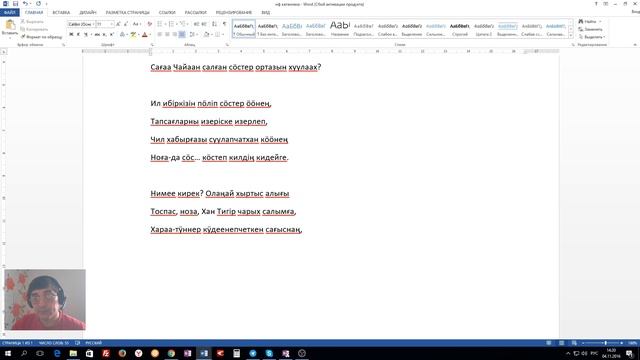This screenshot has width=640, height=360.
Task: Collapse the ribbon with the arrow
Action: click(x=635, y=44)
